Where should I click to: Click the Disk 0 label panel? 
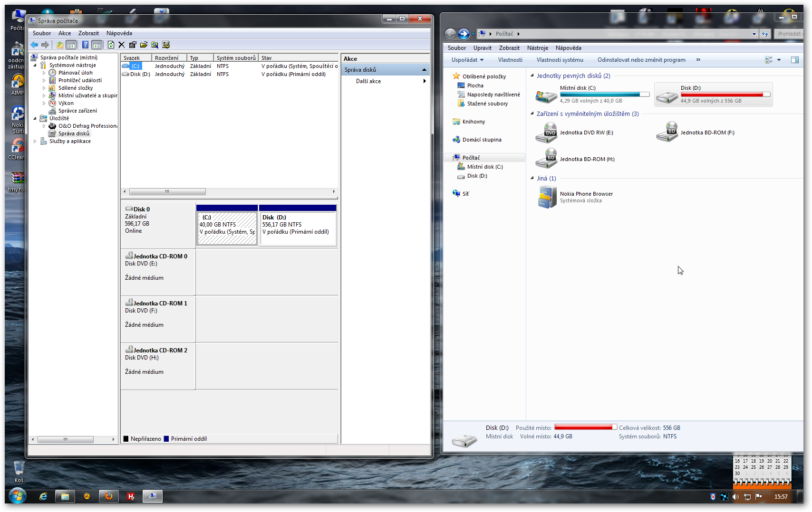(x=158, y=225)
